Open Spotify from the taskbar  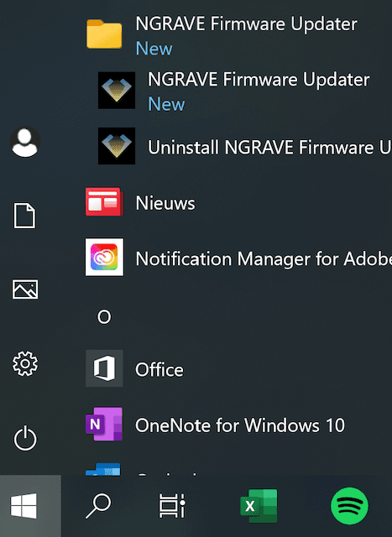pyautogui.click(x=349, y=506)
